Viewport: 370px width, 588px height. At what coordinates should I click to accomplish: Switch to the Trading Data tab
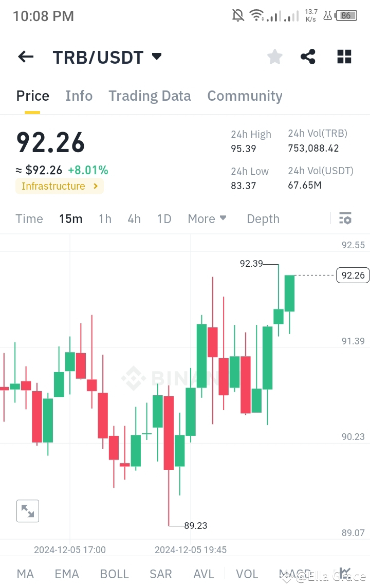click(x=150, y=96)
